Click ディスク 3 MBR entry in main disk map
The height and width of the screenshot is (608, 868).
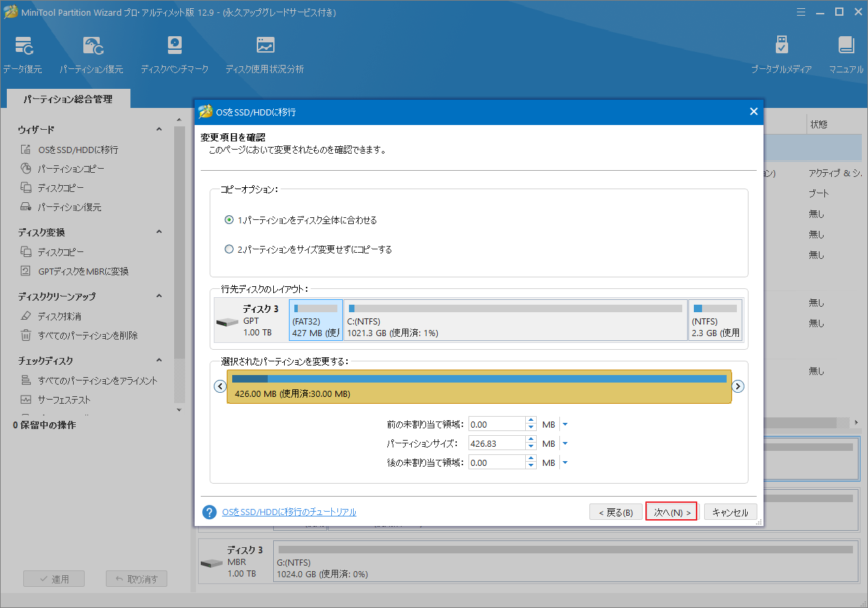point(235,562)
